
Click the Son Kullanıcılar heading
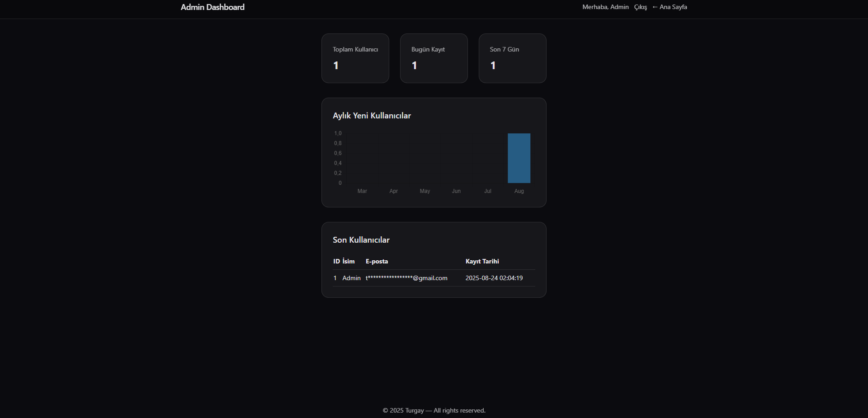361,240
